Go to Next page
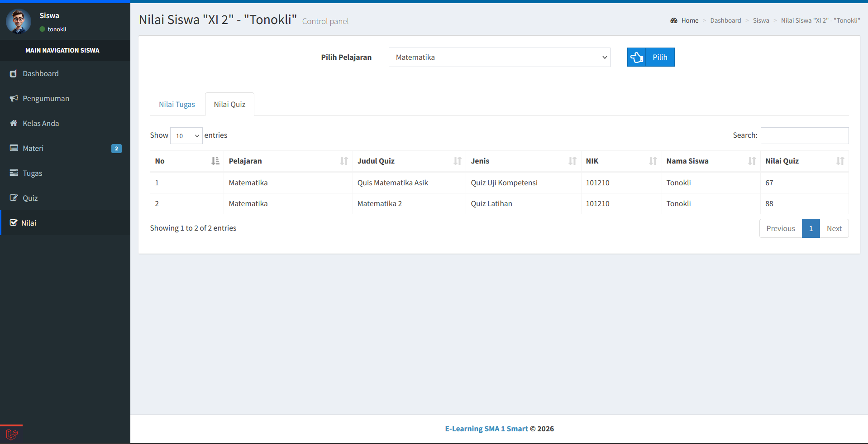Screen dimensions: 868x444 [834, 228]
